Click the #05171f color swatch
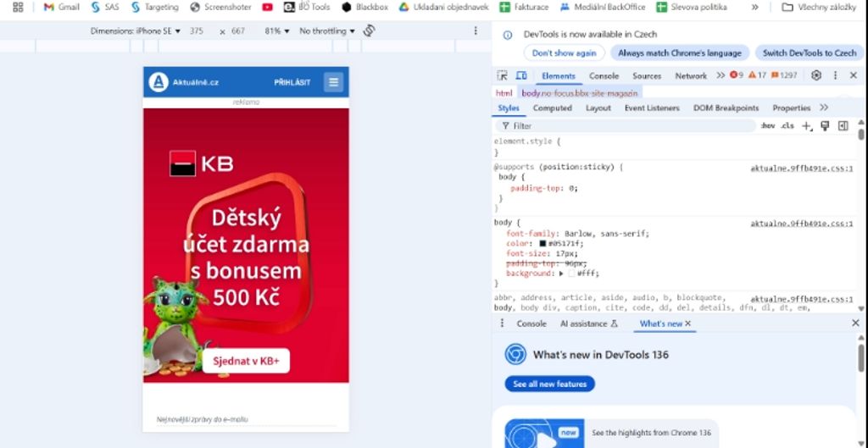Image resolution: width=868 pixels, height=448 pixels. click(x=543, y=243)
